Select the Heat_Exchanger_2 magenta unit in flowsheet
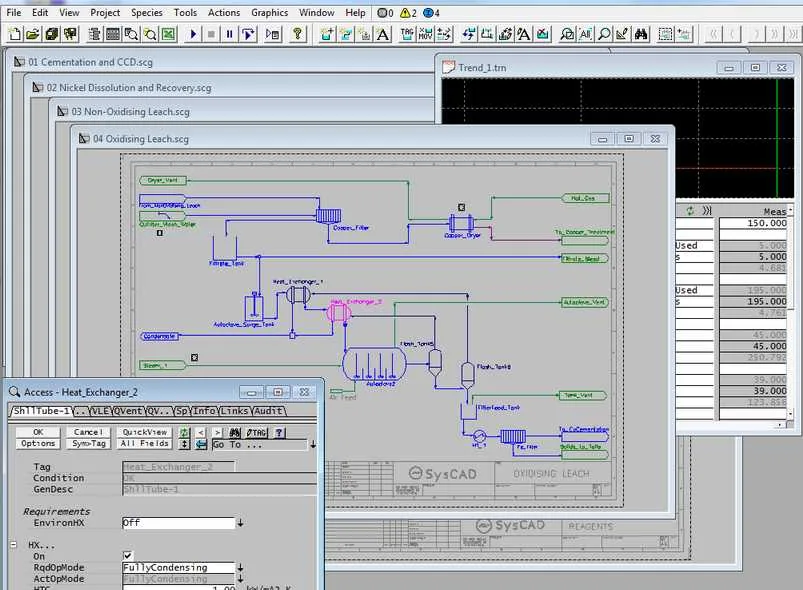803x590 pixels. click(339, 313)
